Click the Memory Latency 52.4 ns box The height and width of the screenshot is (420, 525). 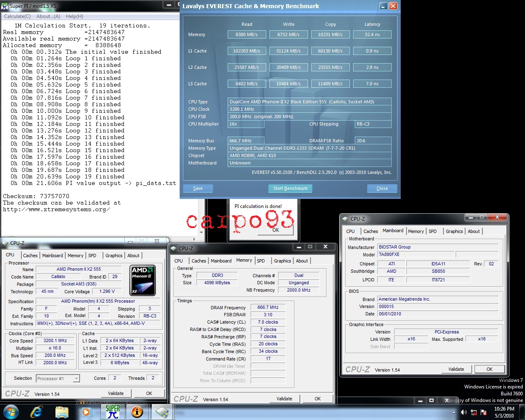pyautogui.click(x=372, y=34)
